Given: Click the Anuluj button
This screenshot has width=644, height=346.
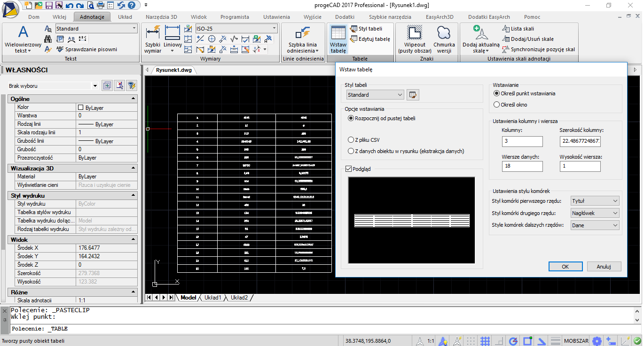Looking at the screenshot, I should pos(604,266).
